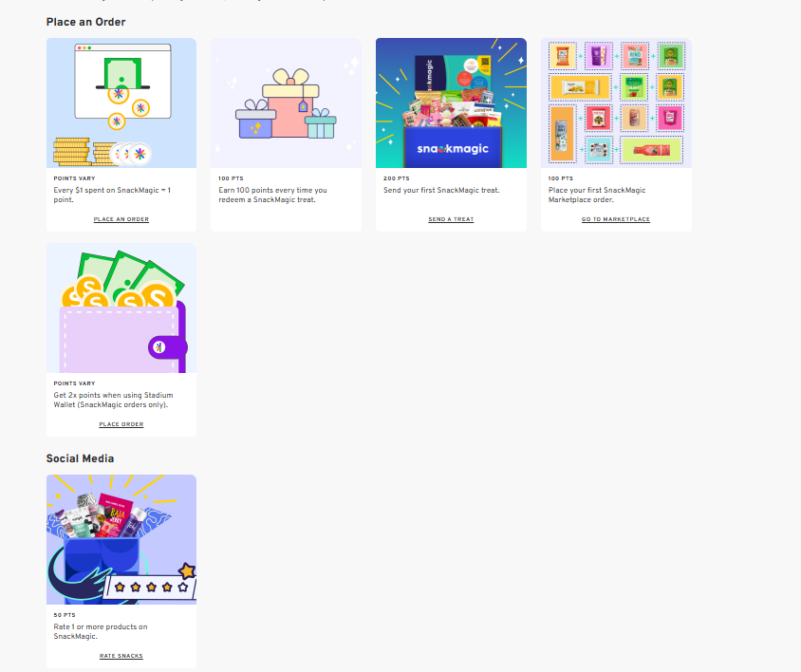Click text 'Send your first SnackMagic treat.'

point(441,190)
